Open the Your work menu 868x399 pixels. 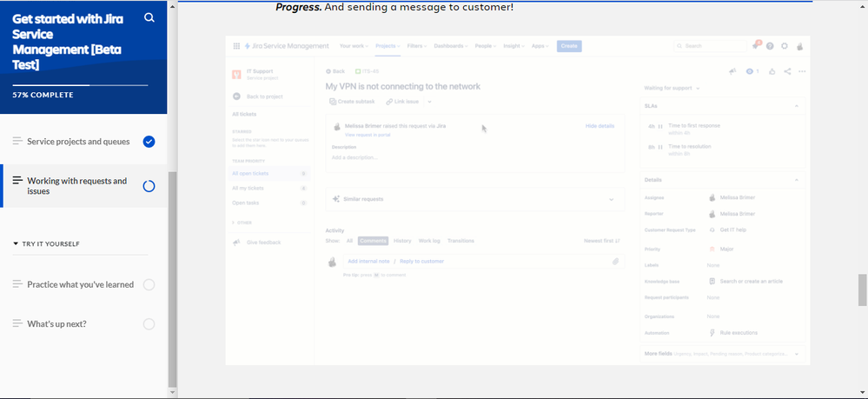(354, 46)
